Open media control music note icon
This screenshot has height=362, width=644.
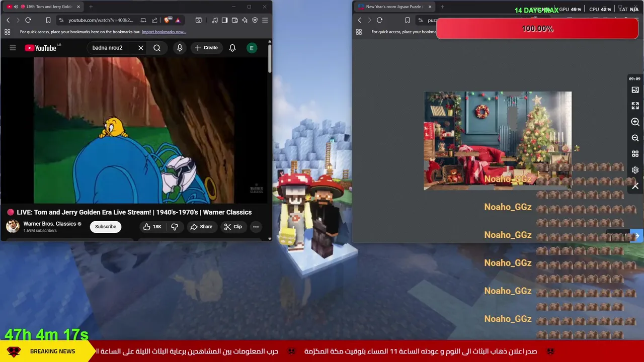coord(215,20)
